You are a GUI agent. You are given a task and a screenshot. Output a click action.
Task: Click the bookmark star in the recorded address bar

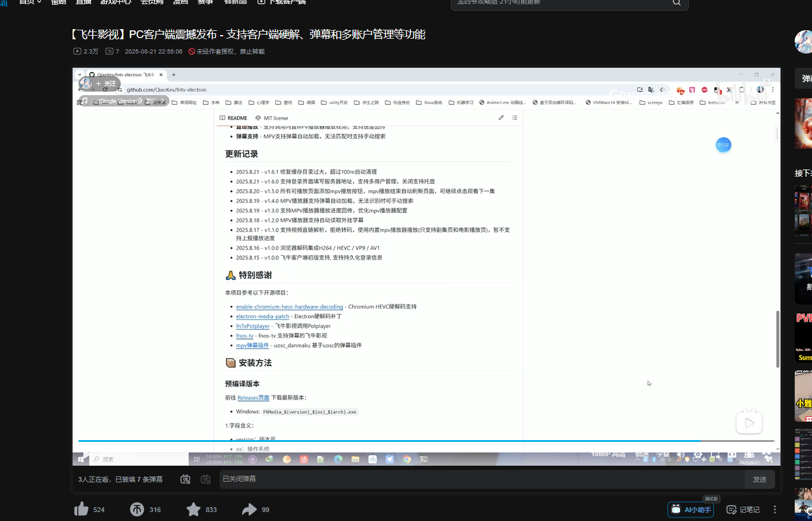662,90
